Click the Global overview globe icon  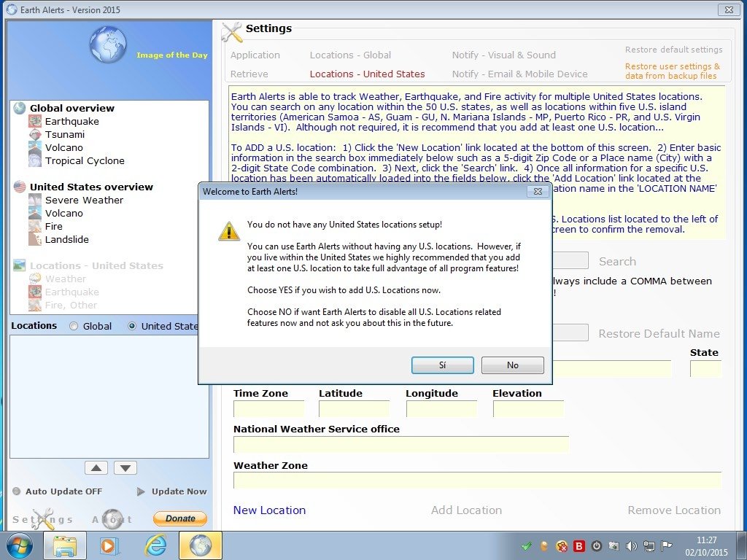(x=20, y=108)
